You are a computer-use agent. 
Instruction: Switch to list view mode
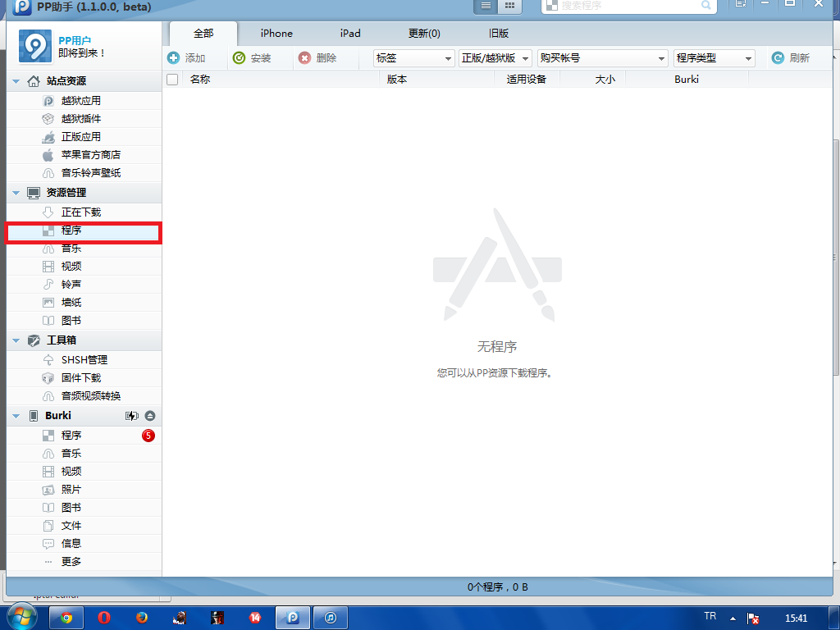(486, 6)
